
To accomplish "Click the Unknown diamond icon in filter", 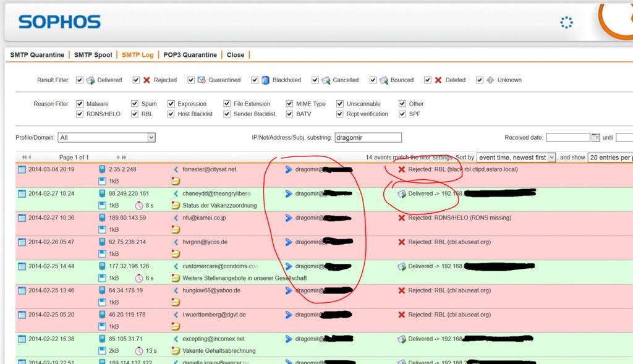I will click(490, 80).
